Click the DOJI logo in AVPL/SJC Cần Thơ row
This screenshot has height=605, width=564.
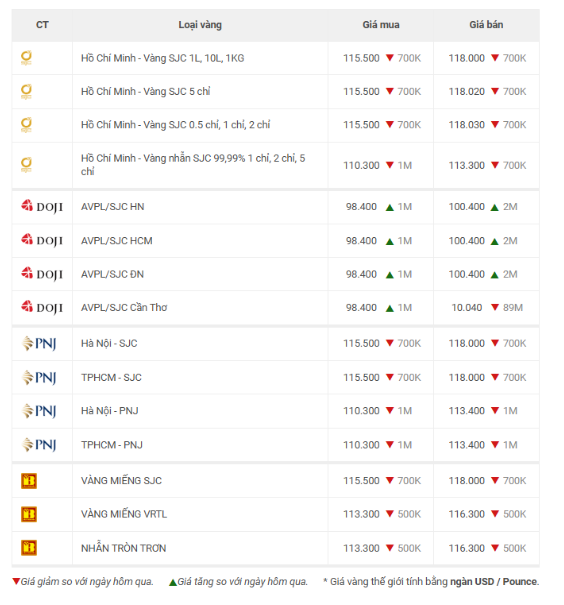42,308
